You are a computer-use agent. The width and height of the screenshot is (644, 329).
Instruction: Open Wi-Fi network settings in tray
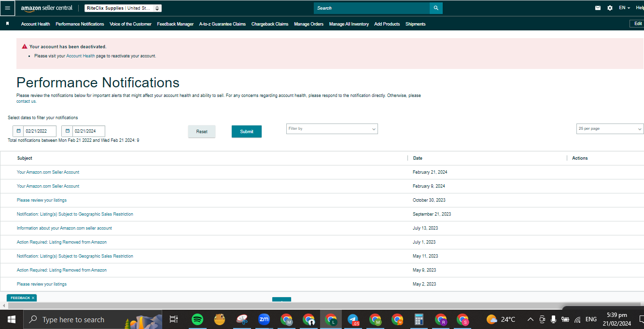(x=577, y=319)
